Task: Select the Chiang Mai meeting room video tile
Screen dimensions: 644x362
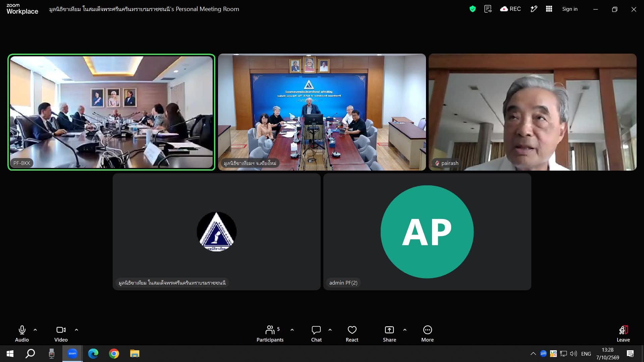Action: 322,112
